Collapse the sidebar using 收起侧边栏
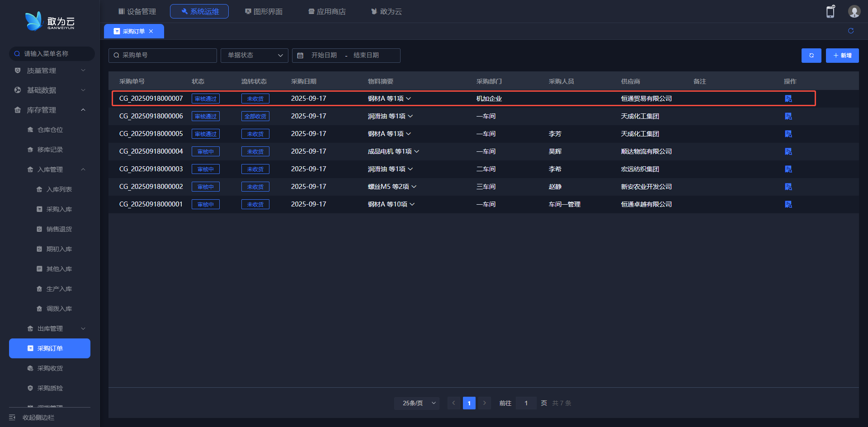The width and height of the screenshot is (868, 427). tap(38, 417)
